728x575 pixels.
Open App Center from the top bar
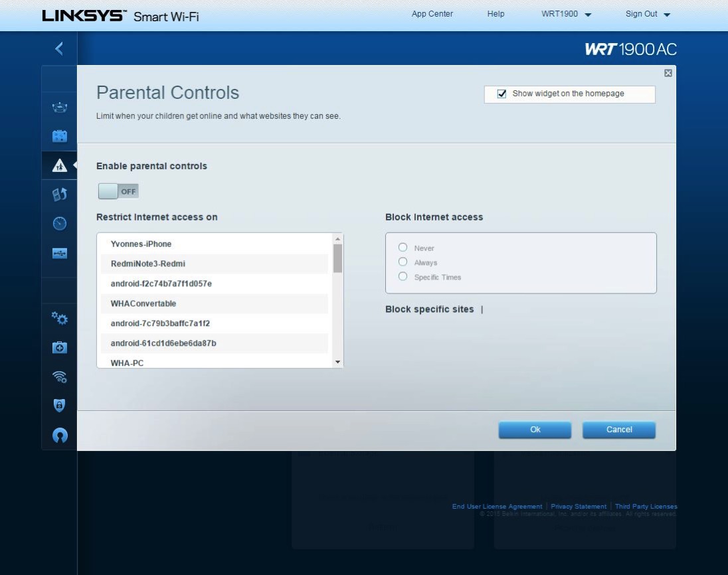(432, 14)
